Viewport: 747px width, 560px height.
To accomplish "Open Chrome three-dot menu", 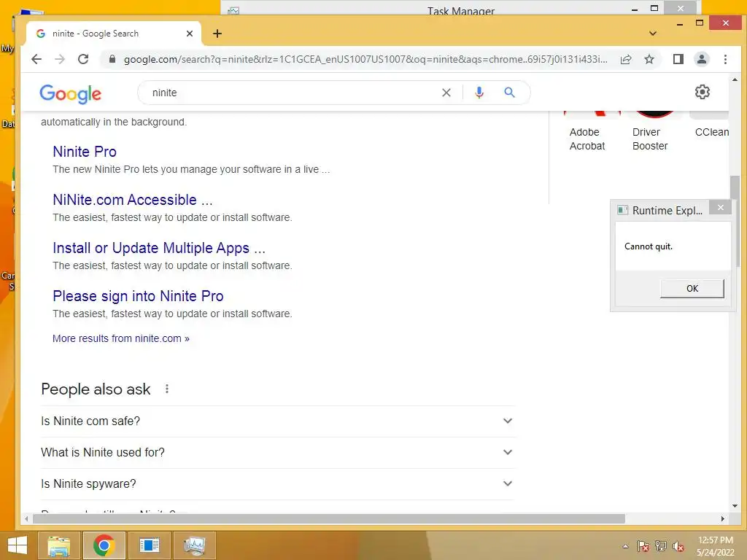I will (725, 59).
